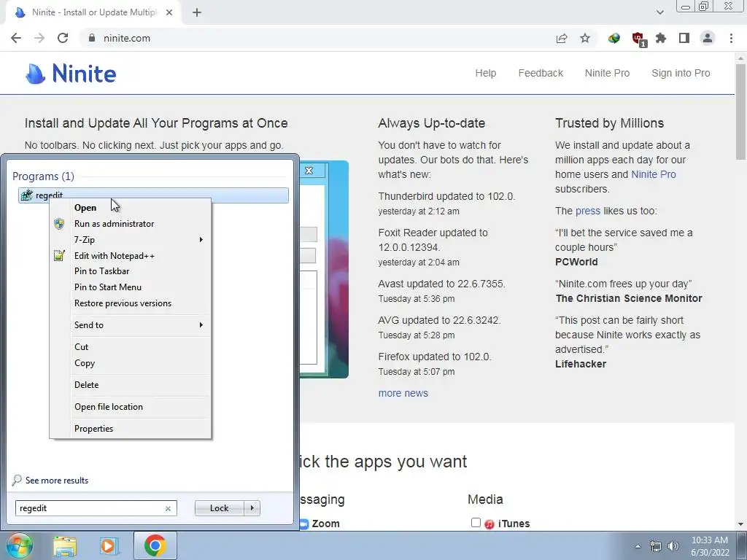This screenshot has width=747, height=560.
Task: Open the Extensions puzzle icon
Action: point(661,38)
